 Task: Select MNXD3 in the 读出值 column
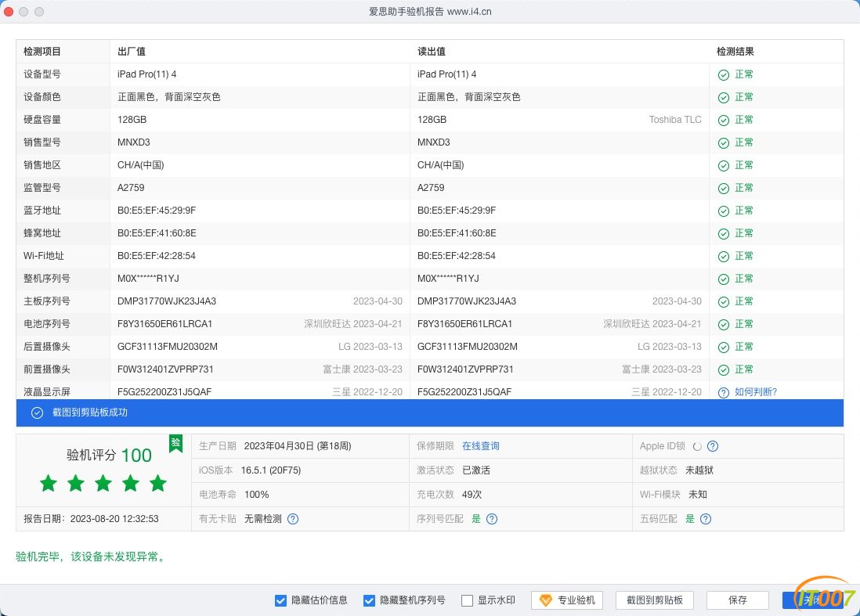pos(433,142)
